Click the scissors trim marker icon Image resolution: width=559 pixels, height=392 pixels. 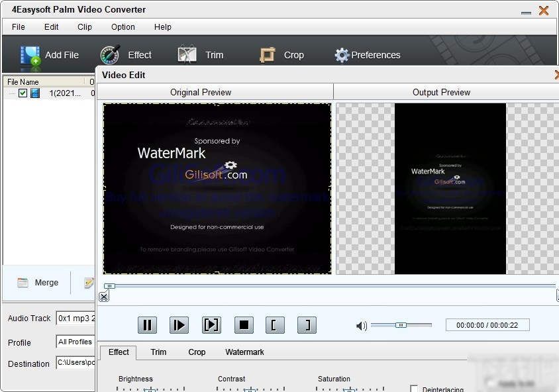point(104,297)
